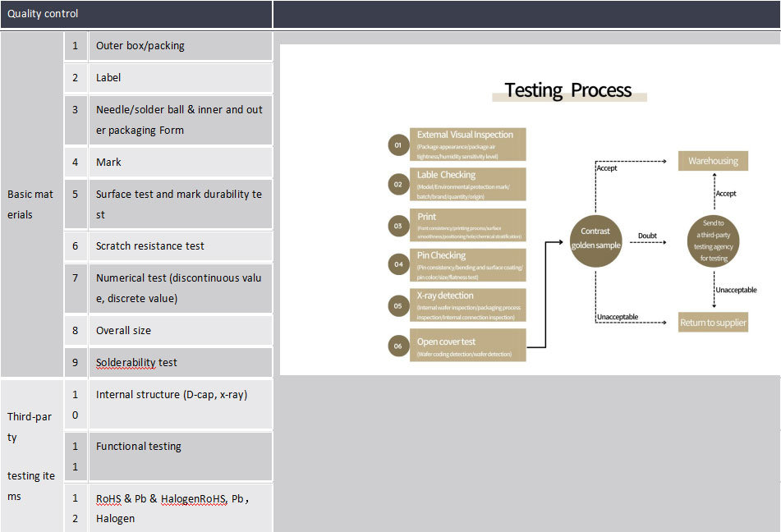Click the 03 circle next to Print
This screenshot has width=781, height=532.
[397, 225]
